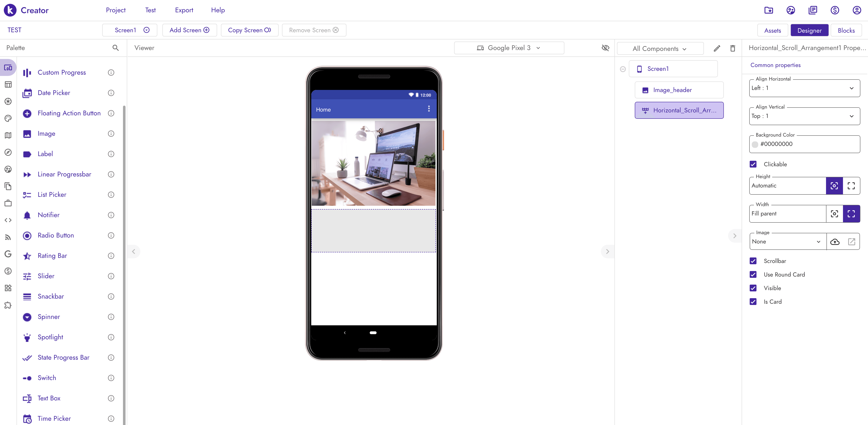Image resolution: width=868 pixels, height=425 pixels.
Task: Open the Screen1 selector dropdown
Action: pyautogui.click(x=130, y=30)
